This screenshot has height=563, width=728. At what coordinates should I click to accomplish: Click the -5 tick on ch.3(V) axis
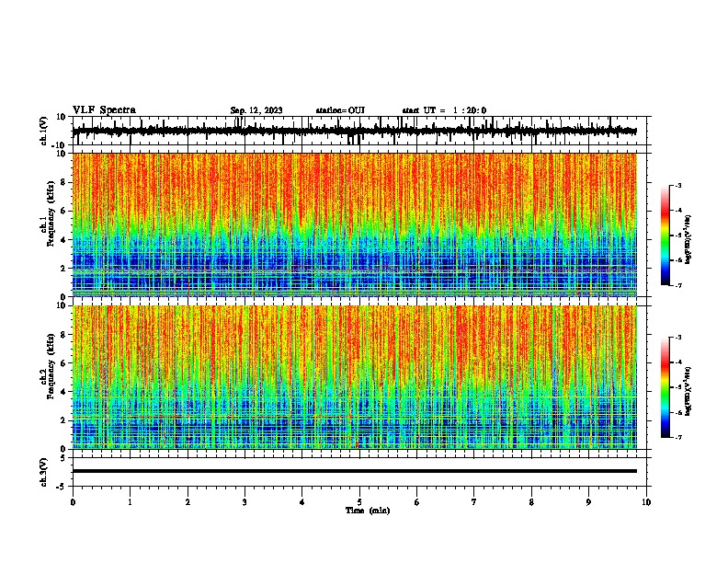[x=62, y=487]
